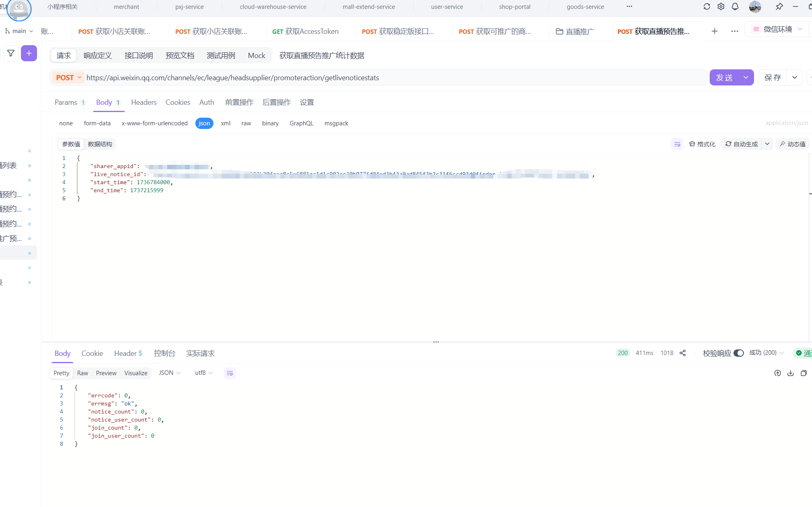The image size is (812, 507).
Task: Open the POST method dropdown
Action: (x=68, y=77)
